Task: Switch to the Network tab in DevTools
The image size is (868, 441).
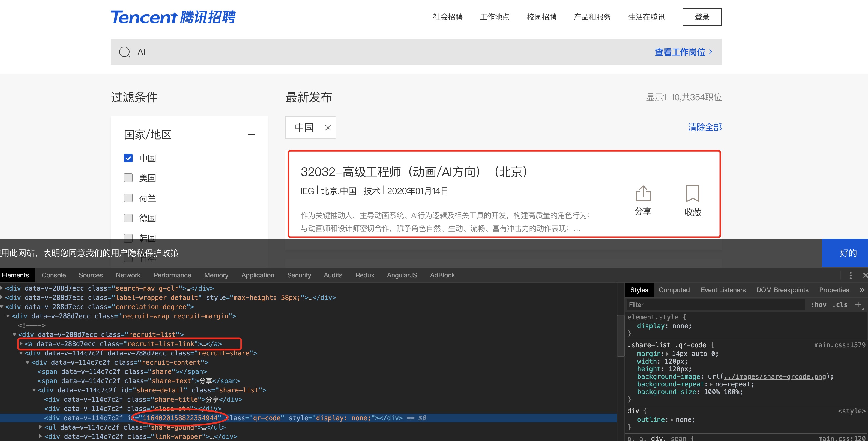Action: click(128, 275)
